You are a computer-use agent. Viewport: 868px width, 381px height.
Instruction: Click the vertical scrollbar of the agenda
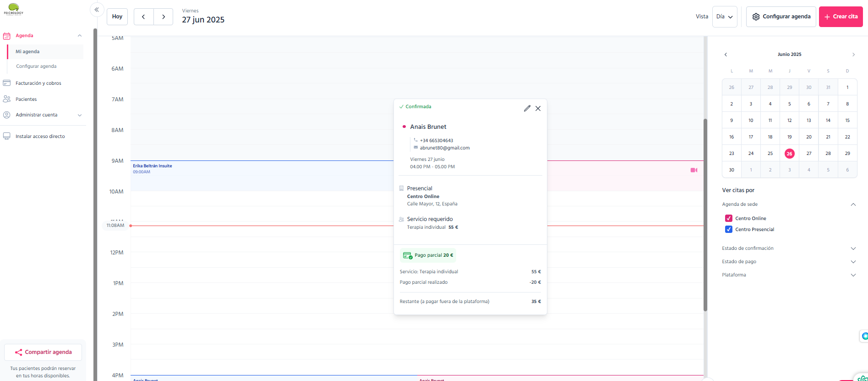[705, 215]
